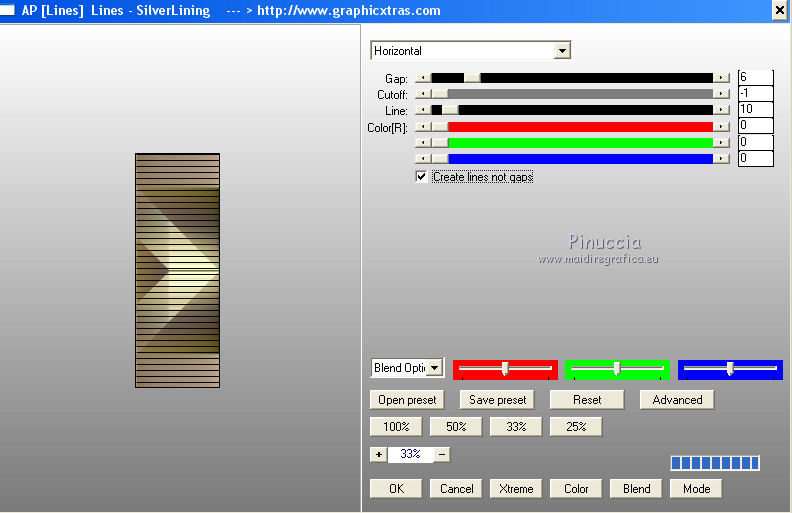Click the Gap value field showing 6
Viewport: 792px width, 513px height.
point(756,77)
